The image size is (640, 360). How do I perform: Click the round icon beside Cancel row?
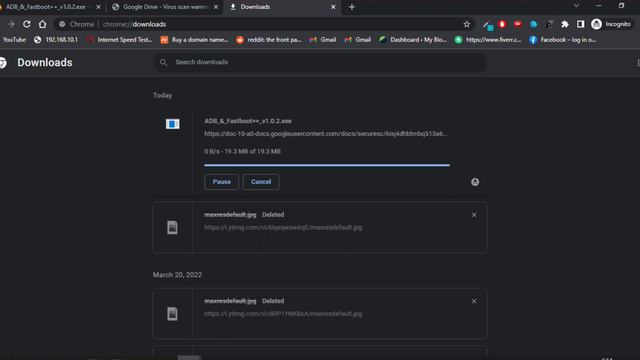pyautogui.click(x=475, y=182)
